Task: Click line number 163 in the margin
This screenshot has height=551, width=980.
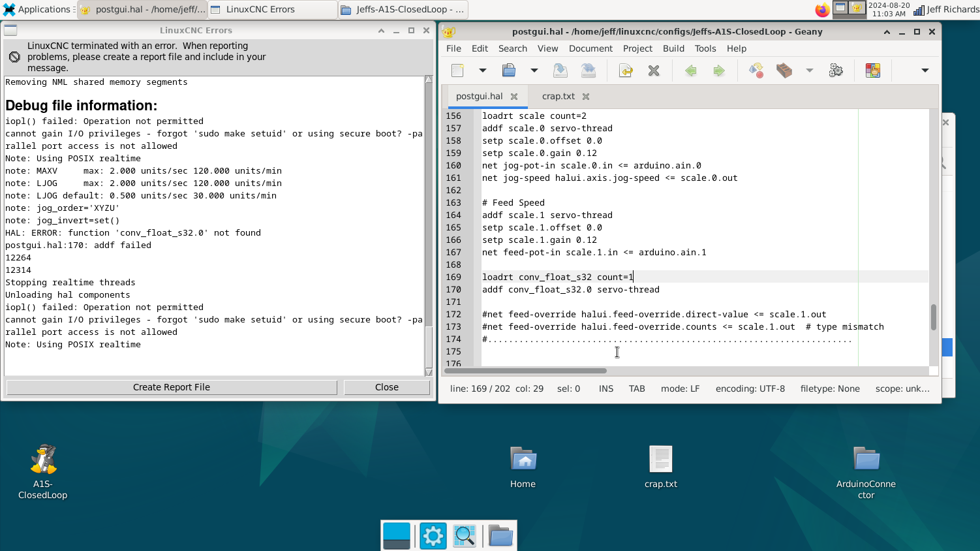Action: pyautogui.click(x=453, y=203)
